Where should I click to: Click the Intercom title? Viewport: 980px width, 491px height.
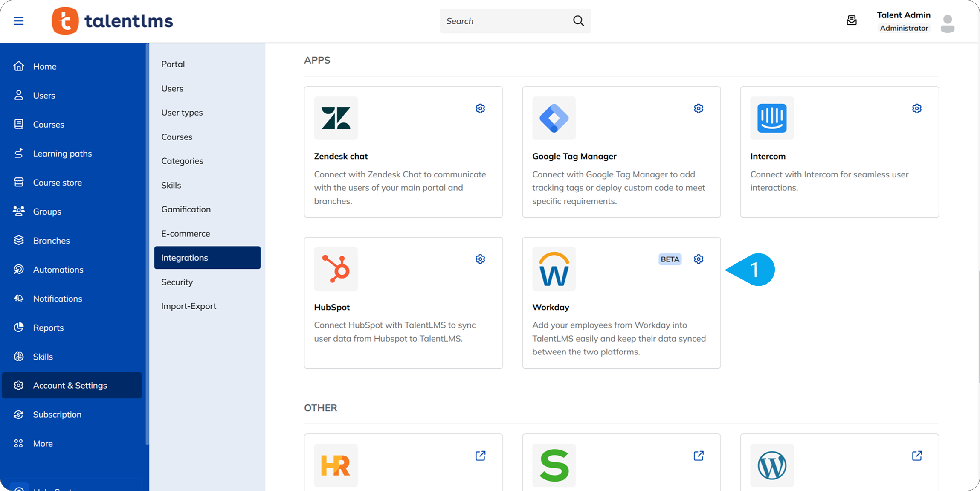[768, 156]
